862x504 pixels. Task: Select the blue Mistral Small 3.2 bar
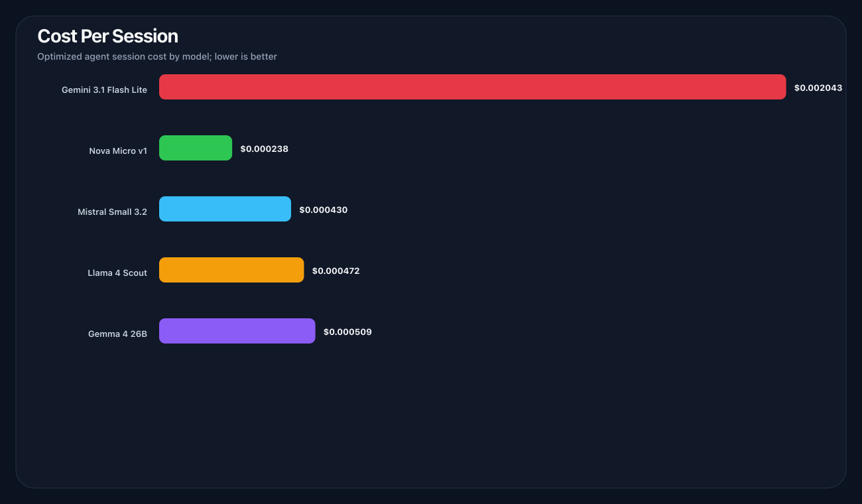(x=225, y=209)
